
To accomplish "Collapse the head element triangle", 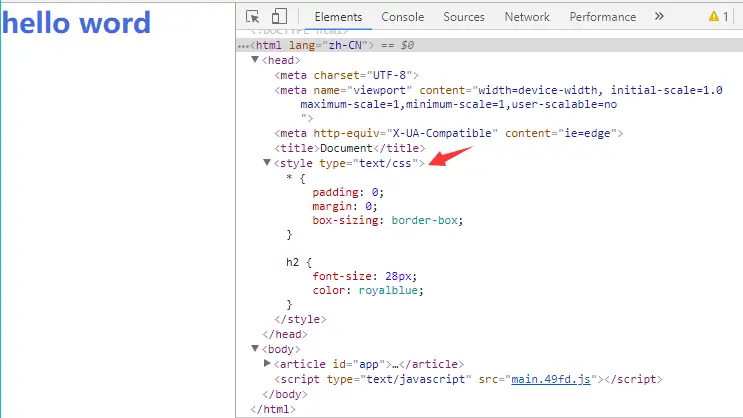I will pyautogui.click(x=255, y=60).
